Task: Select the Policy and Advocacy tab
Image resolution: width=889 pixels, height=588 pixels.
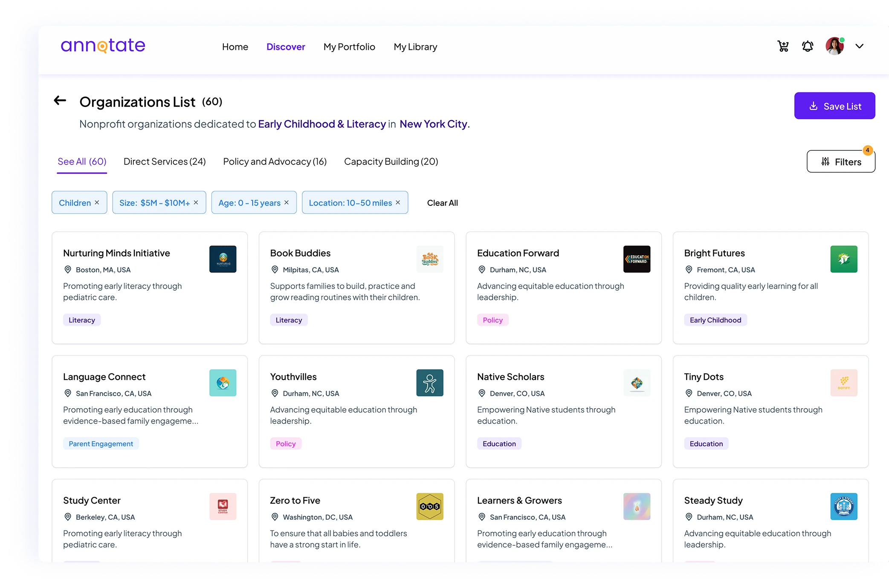Action: 275,161
